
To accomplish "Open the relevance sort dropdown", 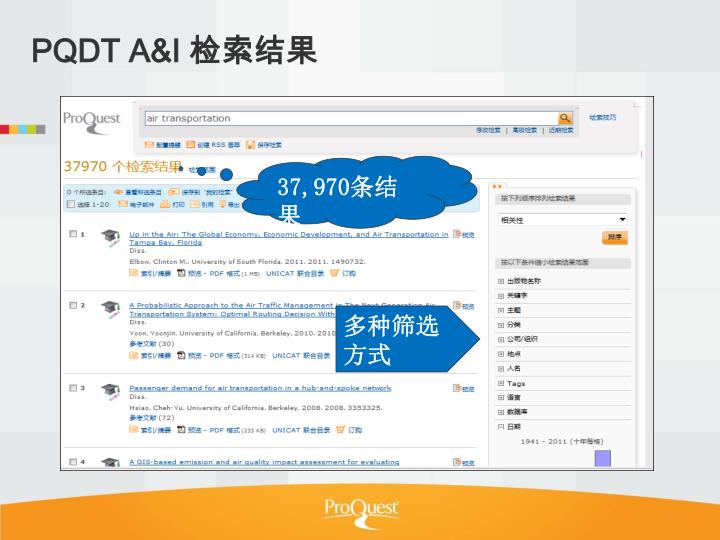I will click(563, 220).
